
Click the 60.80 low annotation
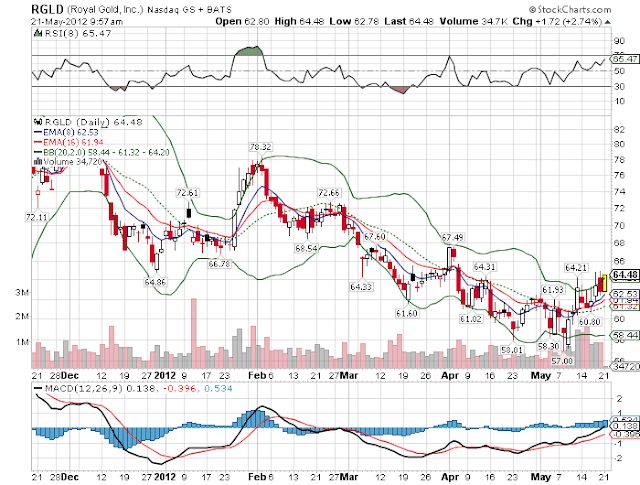point(590,322)
